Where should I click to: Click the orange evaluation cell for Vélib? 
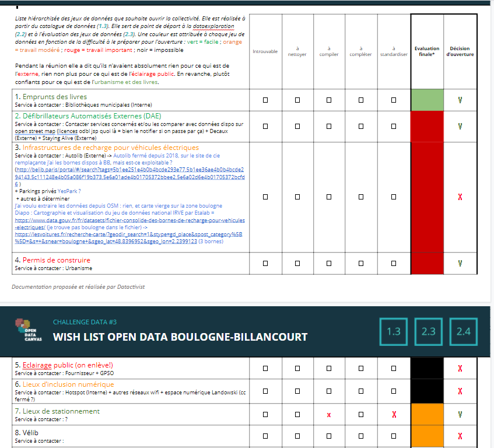pyautogui.click(x=427, y=436)
